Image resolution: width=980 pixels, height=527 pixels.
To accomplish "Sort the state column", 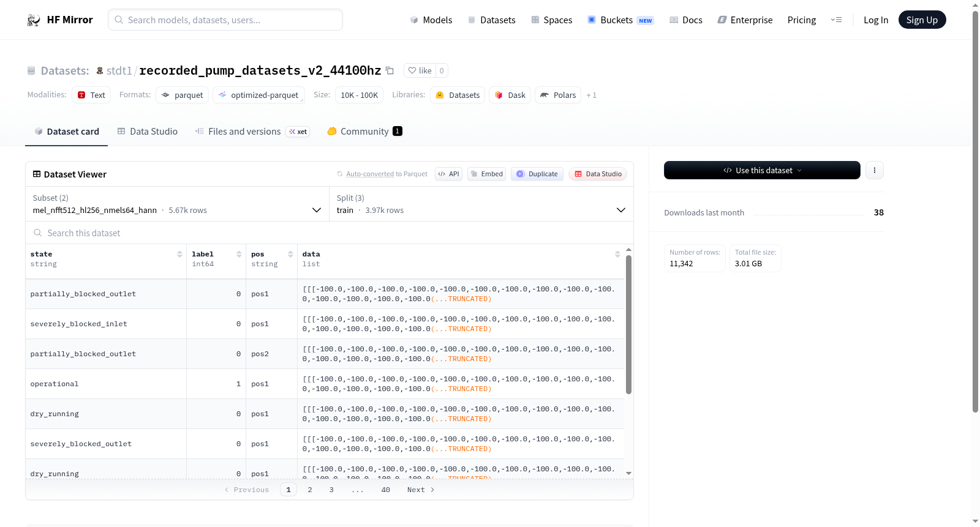I will point(179,254).
